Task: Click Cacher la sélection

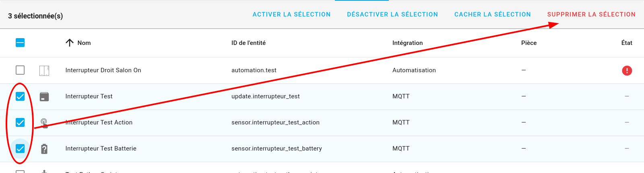Action: (493, 14)
